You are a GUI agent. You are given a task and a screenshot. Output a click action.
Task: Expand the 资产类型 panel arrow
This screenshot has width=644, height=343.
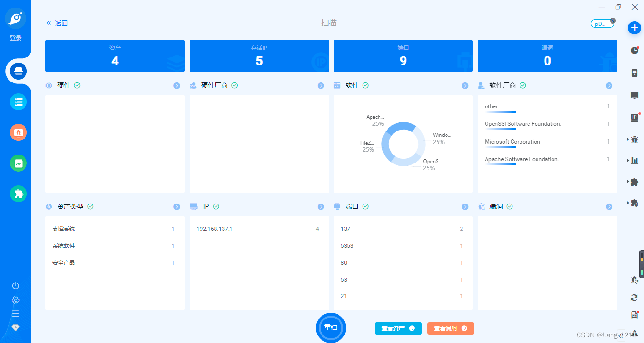pyautogui.click(x=177, y=207)
